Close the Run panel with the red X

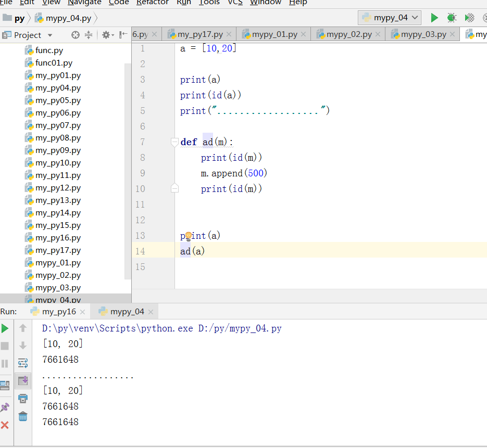click(x=5, y=425)
